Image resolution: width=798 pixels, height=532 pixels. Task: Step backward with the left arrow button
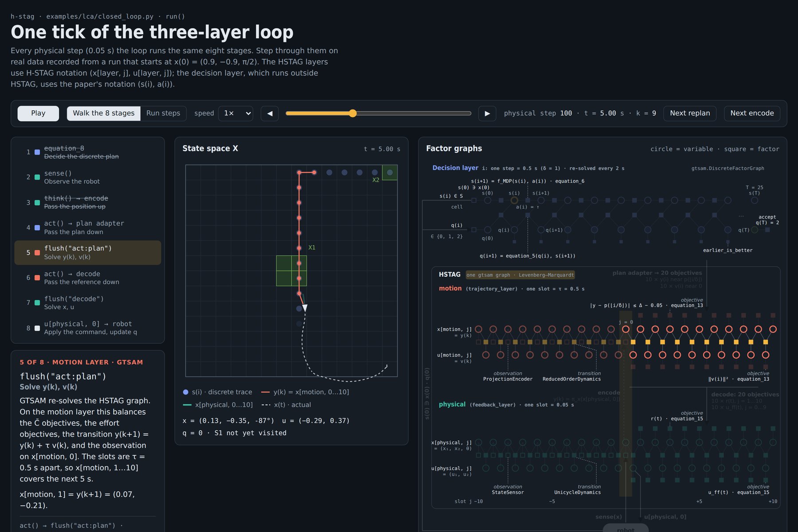(x=270, y=113)
